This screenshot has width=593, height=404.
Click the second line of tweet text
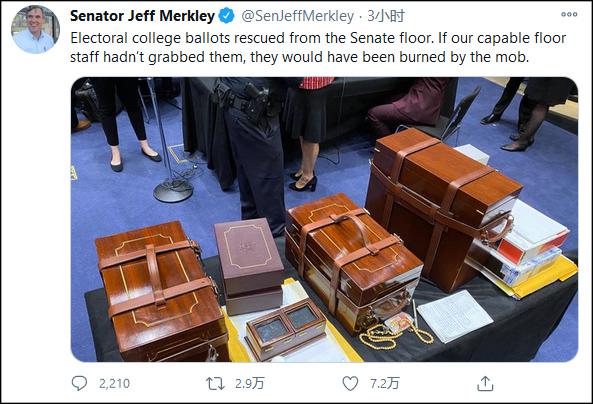[x=300, y=57]
